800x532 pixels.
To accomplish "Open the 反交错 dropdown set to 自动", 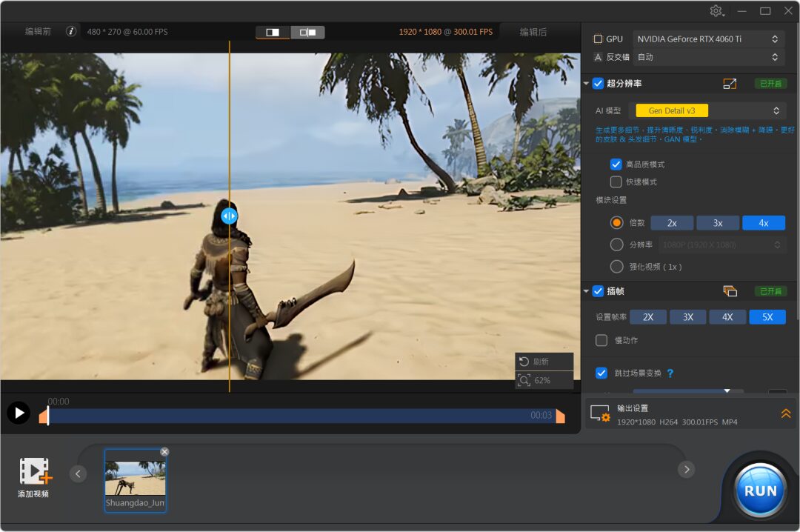I will tap(708, 57).
